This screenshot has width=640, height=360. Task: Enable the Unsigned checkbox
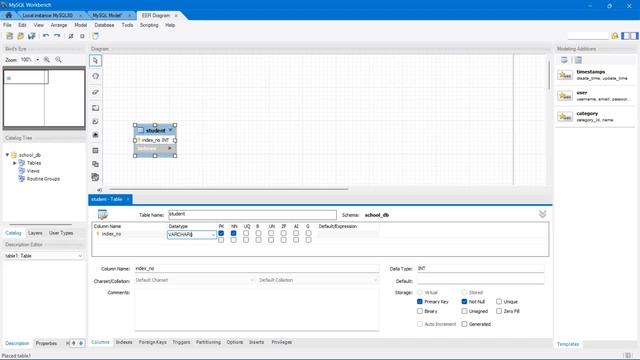pos(464,311)
